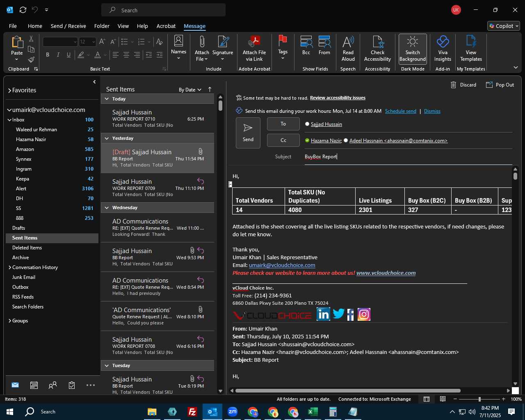Open View Templates
The height and width of the screenshot is (420, 525).
tap(471, 49)
